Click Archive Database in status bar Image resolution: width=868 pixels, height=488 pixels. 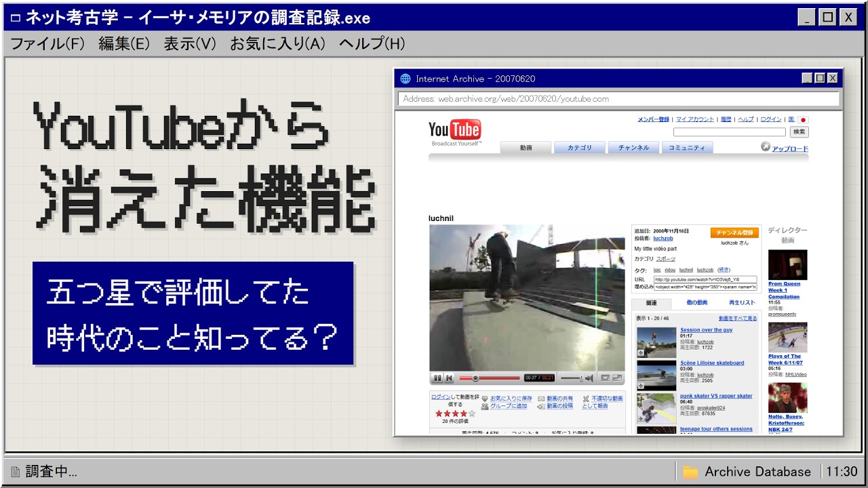pyautogui.click(x=757, y=472)
